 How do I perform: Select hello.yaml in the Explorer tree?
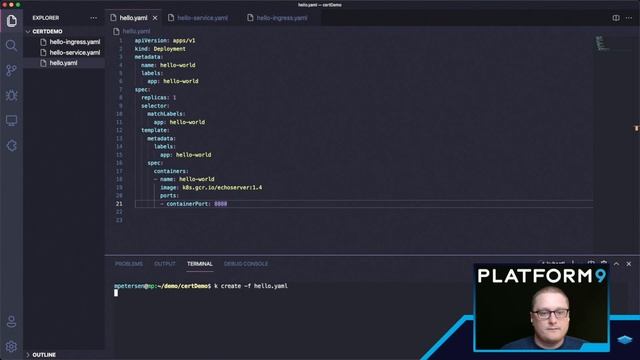(x=63, y=63)
